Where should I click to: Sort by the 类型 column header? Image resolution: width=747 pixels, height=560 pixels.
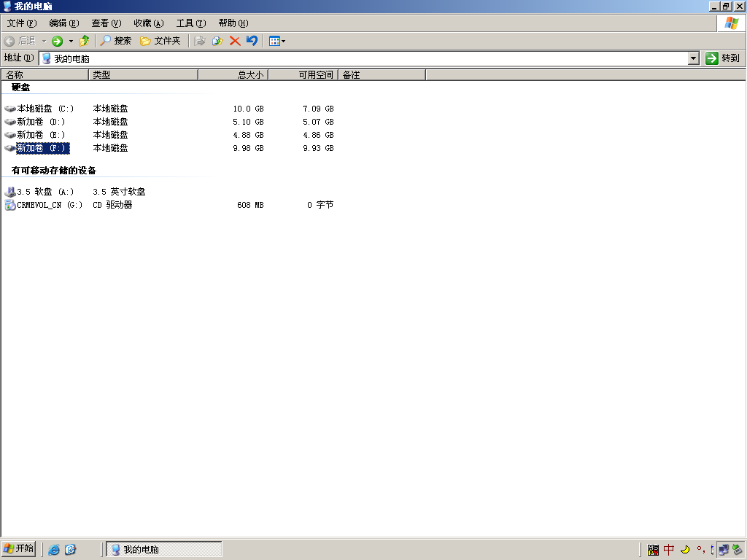pyautogui.click(x=144, y=75)
